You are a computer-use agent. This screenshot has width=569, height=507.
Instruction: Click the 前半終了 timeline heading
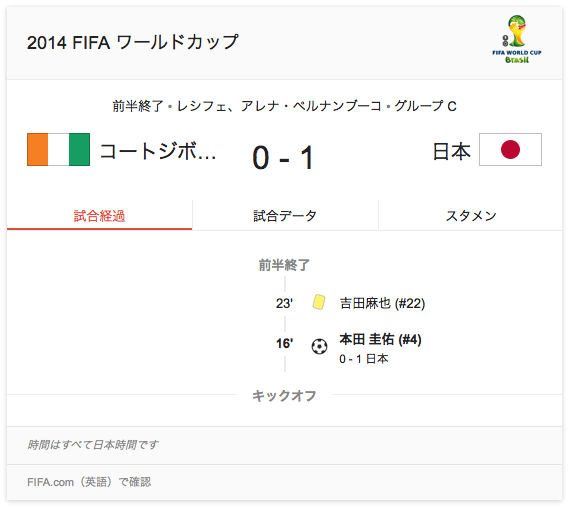tap(284, 265)
